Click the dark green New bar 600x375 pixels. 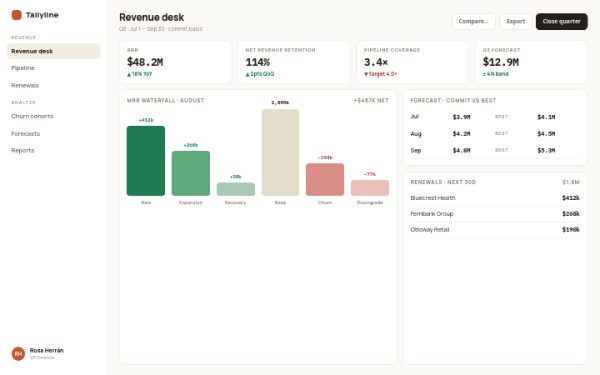[146, 161]
